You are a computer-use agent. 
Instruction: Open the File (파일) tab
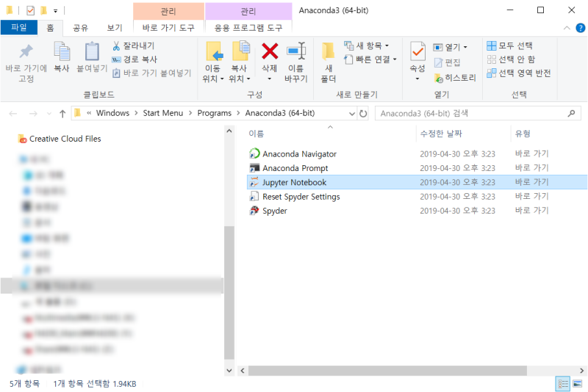coord(19,27)
